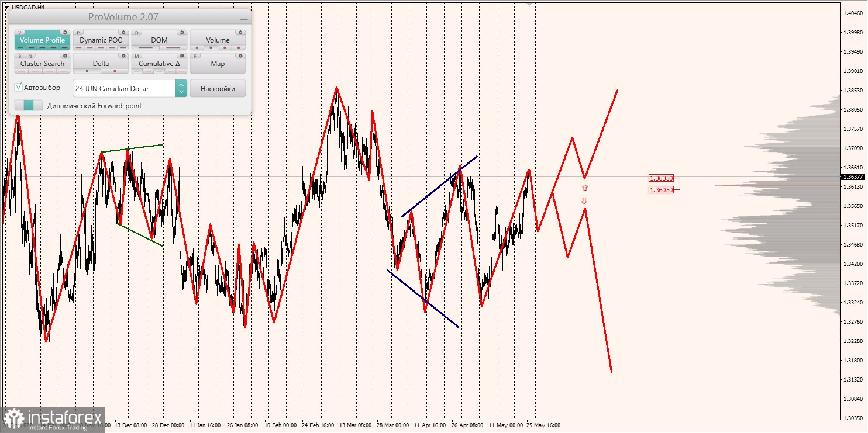Select the 1.36050 price level label
868x433 pixels.
pyautogui.click(x=661, y=190)
